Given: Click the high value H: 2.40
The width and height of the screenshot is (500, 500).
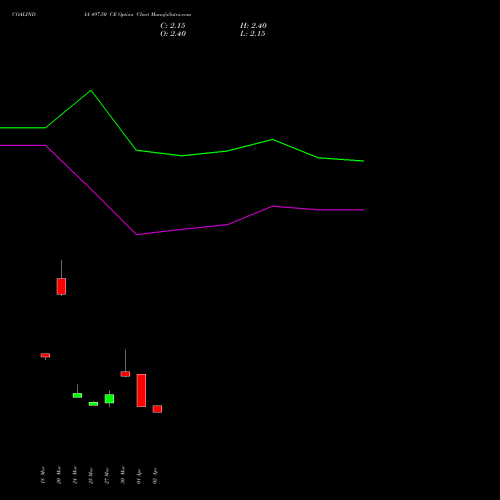Looking at the screenshot, I should click(x=253, y=26).
